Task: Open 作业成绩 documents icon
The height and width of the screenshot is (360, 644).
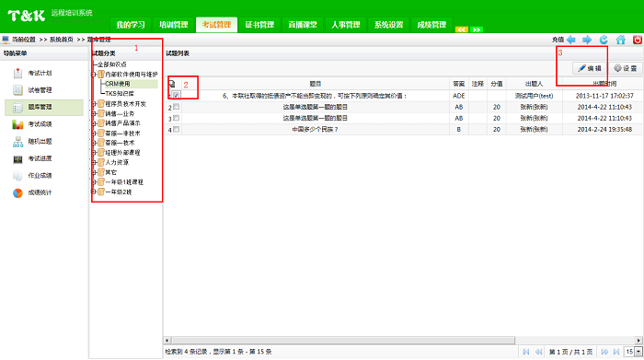Action: point(17,176)
